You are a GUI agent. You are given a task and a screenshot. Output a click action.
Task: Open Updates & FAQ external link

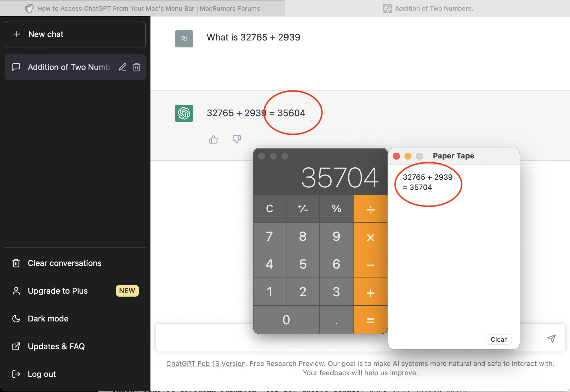tap(56, 346)
